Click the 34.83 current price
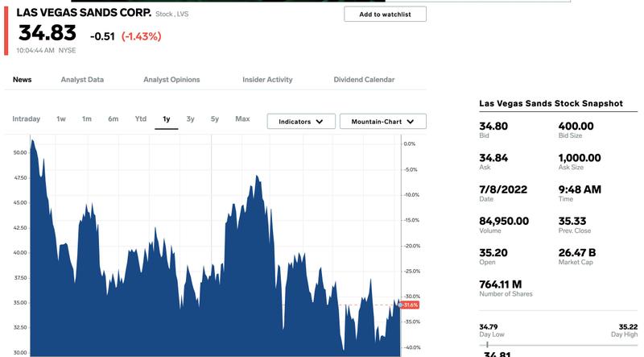 tap(47, 33)
